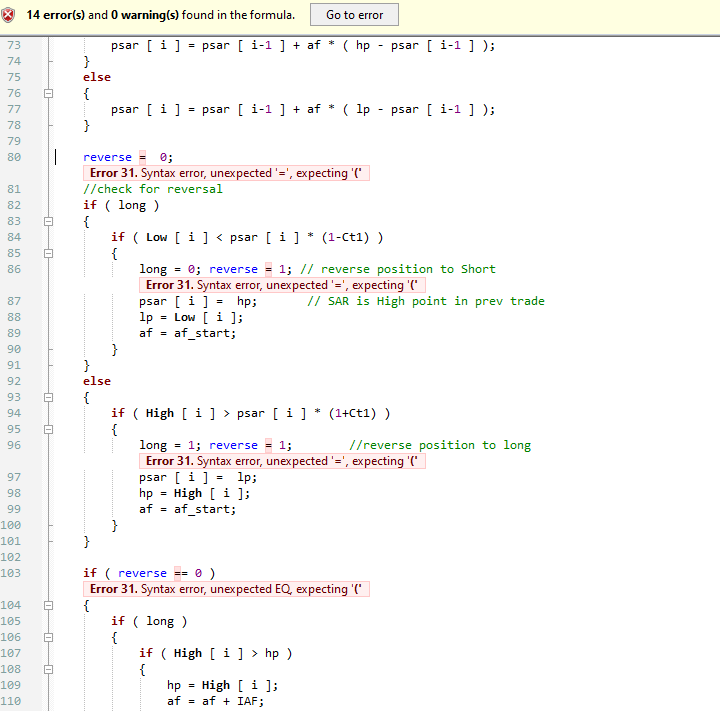Fold the if (long) block at line 106
Viewport: 720px width, 711px height.
tap(47, 637)
